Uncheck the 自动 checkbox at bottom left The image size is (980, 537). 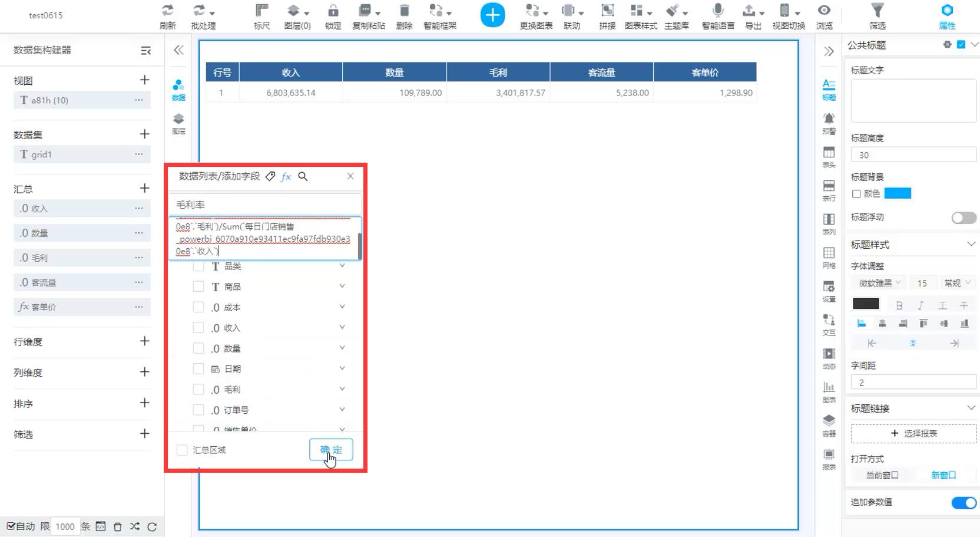coord(11,526)
